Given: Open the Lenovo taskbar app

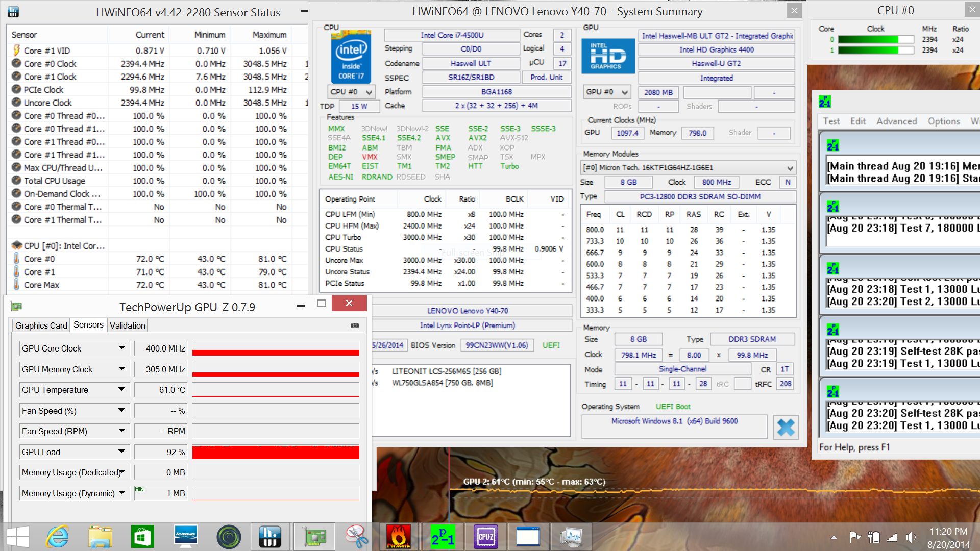Looking at the screenshot, I should tap(185, 537).
